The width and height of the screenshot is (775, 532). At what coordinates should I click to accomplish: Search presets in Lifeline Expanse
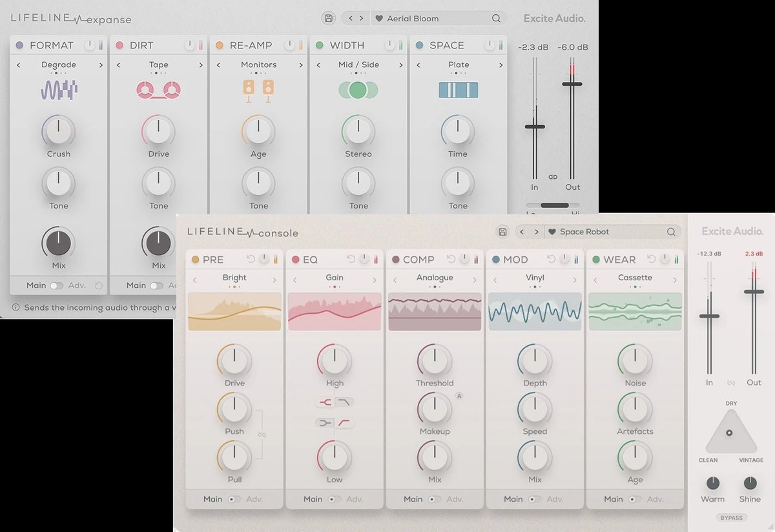(496, 19)
